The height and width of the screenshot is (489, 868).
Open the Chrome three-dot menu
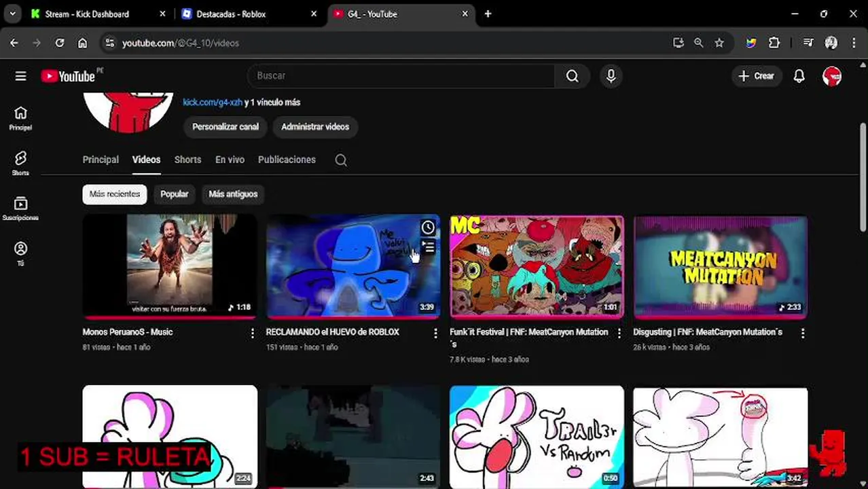tap(854, 43)
